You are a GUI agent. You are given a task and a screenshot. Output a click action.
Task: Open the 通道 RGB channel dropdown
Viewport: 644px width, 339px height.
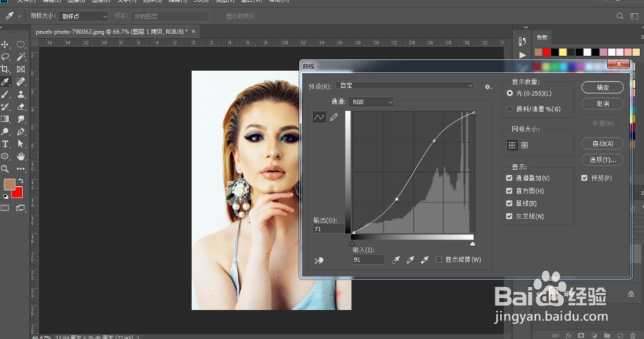371,102
